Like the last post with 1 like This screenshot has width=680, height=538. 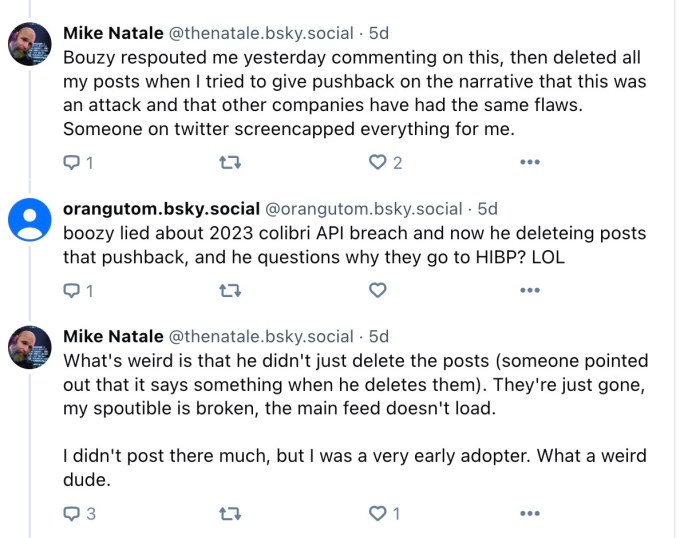tap(378, 514)
